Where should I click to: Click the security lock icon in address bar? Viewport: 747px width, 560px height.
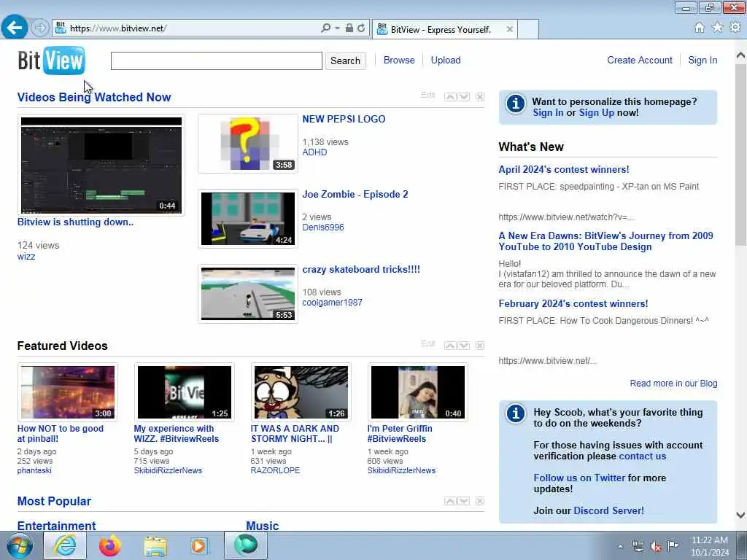pos(349,28)
